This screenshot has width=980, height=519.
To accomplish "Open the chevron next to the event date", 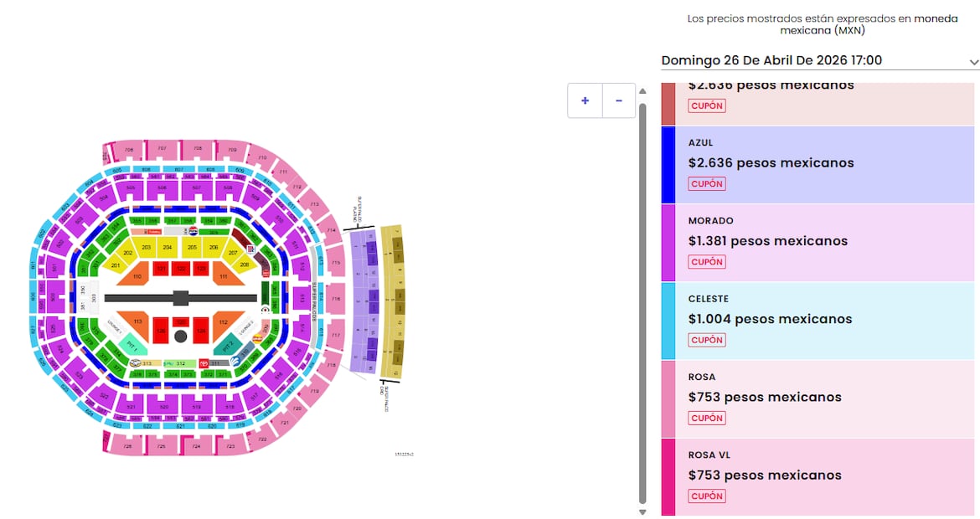I will [972, 62].
